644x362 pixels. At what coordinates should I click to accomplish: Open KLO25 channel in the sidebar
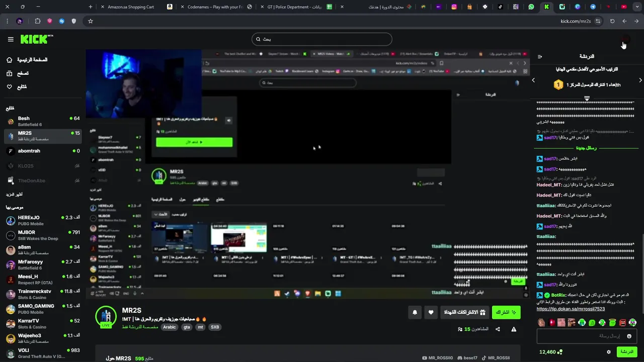pos(43,166)
